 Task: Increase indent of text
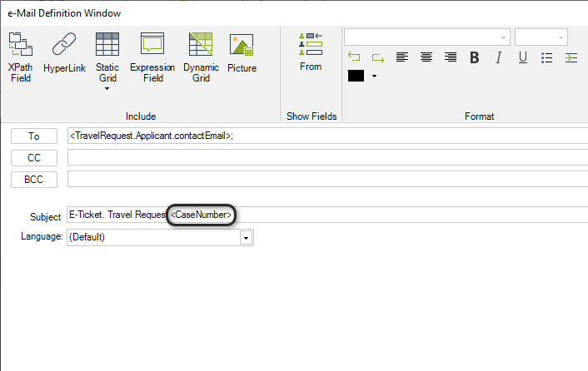[x=571, y=57]
